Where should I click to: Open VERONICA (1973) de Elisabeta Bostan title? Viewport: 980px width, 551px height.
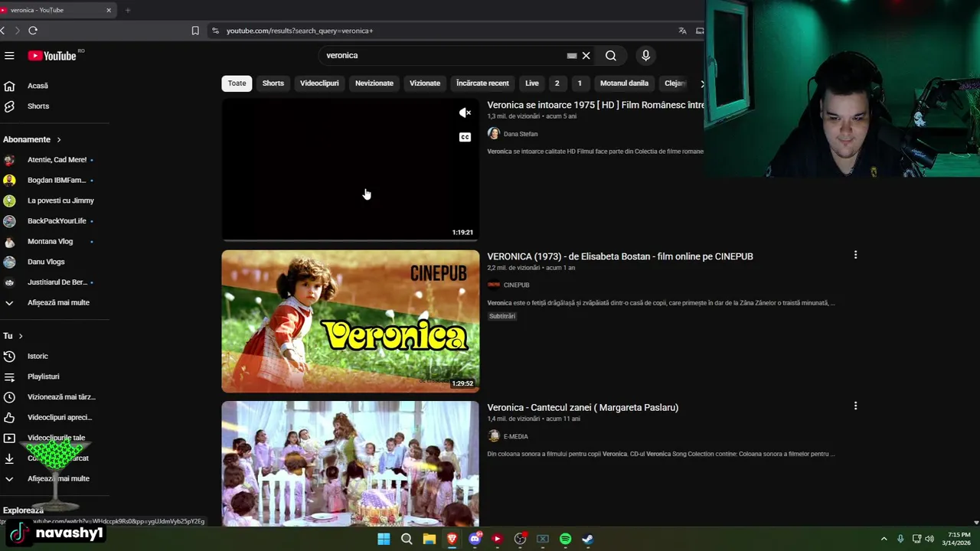point(620,256)
